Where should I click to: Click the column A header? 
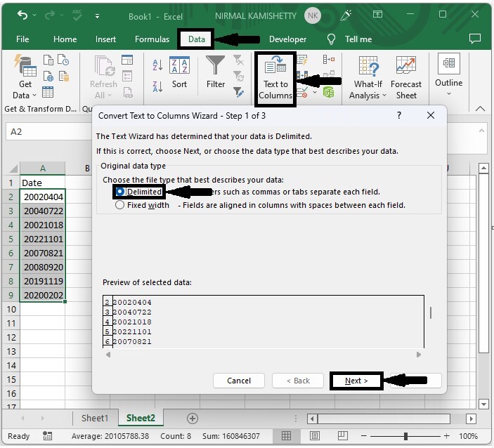coord(43,168)
